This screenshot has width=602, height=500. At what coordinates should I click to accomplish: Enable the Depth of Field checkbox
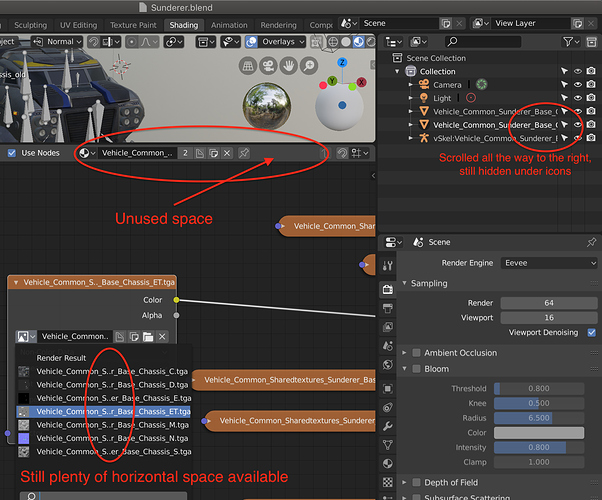point(416,482)
